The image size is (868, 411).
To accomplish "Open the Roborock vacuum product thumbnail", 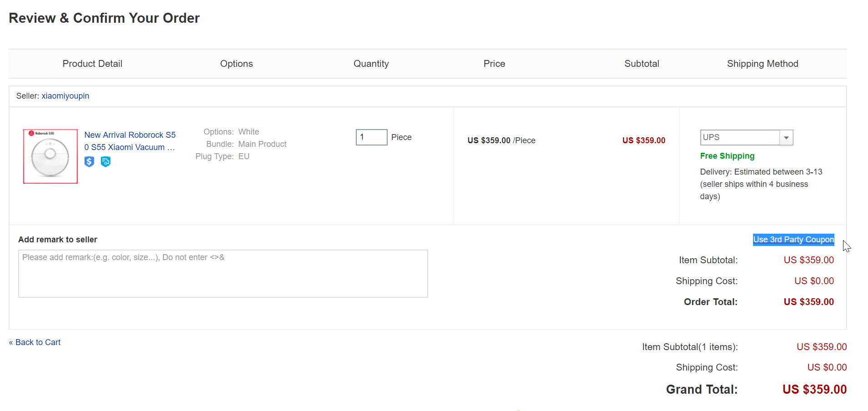I will coord(50,156).
